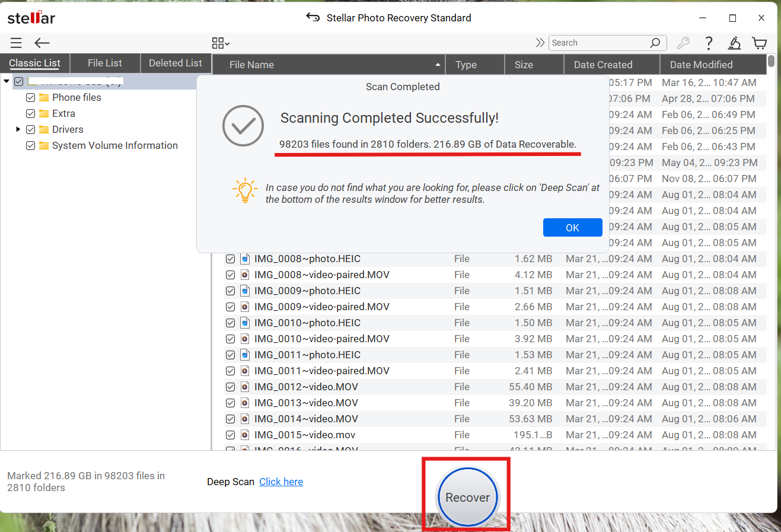Click IMG_0015~video.mov file icon

(x=245, y=435)
